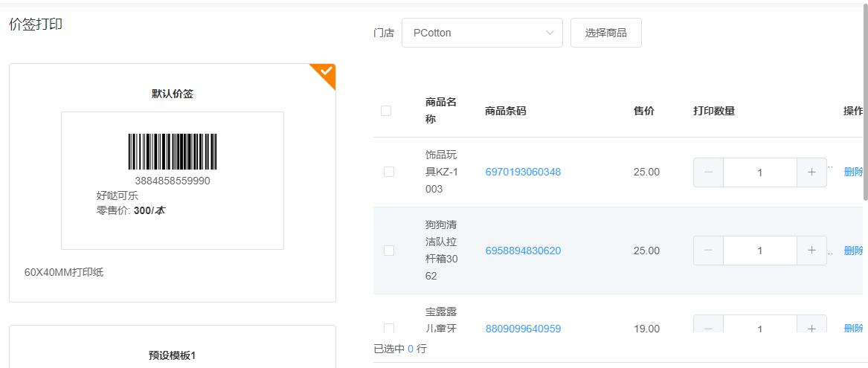Image resolution: width=868 pixels, height=368 pixels.
Task: Toggle the select-all checkbox in table header
Action: pyautogui.click(x=386, y=111)
